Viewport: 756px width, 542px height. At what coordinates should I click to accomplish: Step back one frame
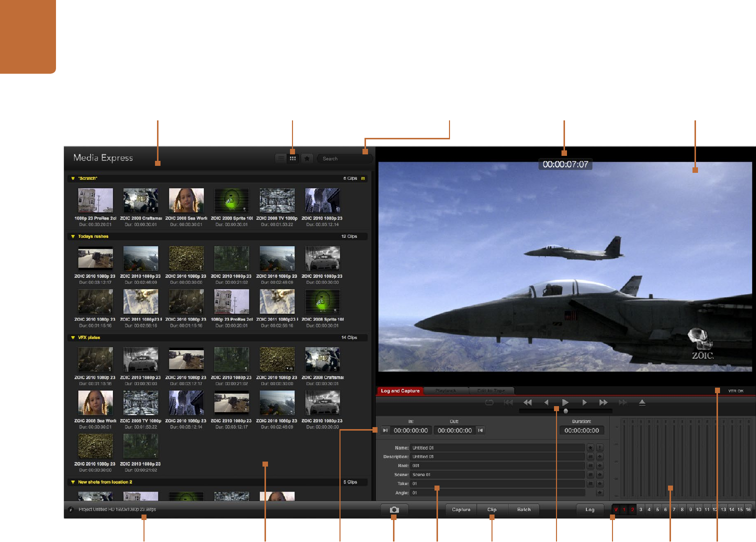click(x=546, y=403)
